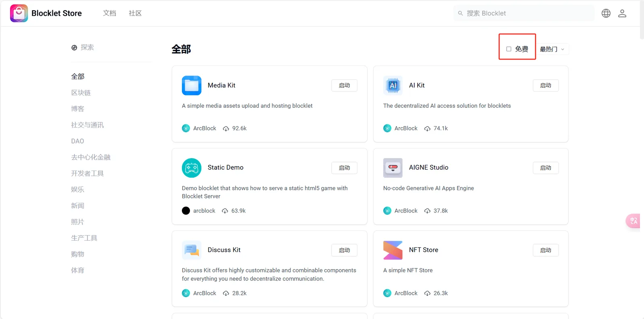Select the DAO category
The height and width of the screenshot is (319, 644).
point(78,141)
